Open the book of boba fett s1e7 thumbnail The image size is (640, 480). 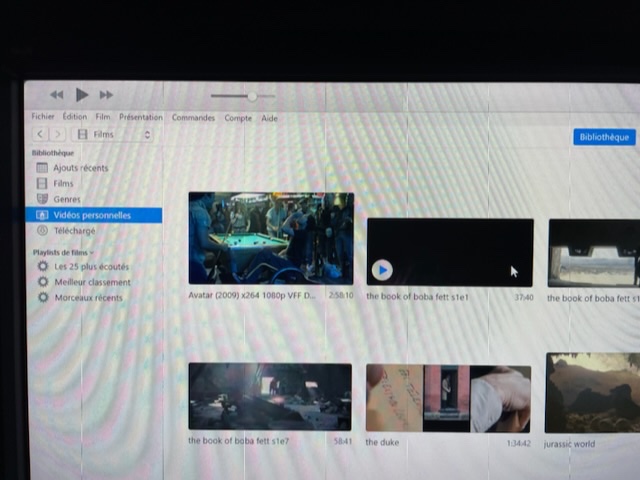coord(270,396)
